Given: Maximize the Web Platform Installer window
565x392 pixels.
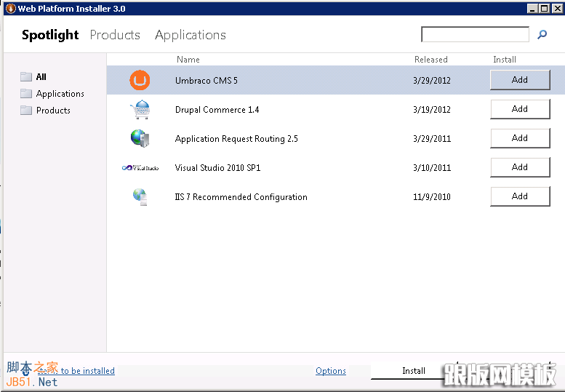Looking at the screenshot, I should click(545, 8).
